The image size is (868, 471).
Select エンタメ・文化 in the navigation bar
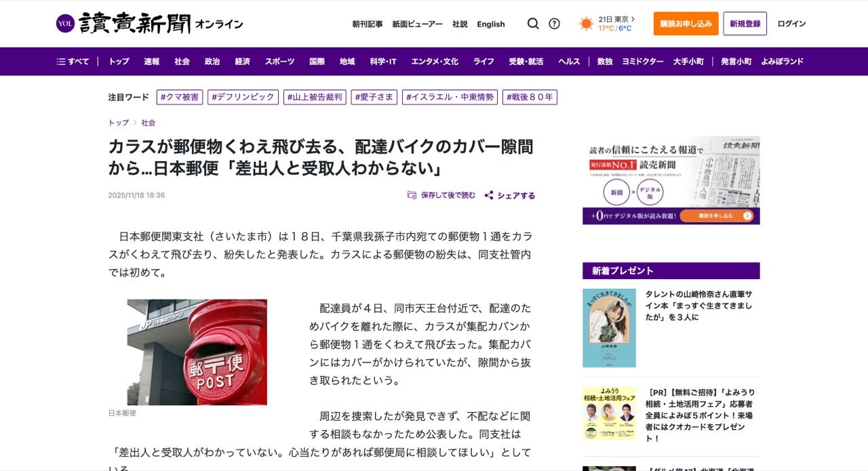[435, 62]
